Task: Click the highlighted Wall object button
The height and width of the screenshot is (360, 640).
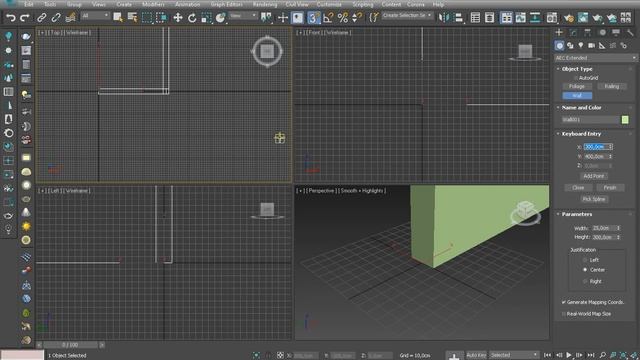Action: [577, 96]
